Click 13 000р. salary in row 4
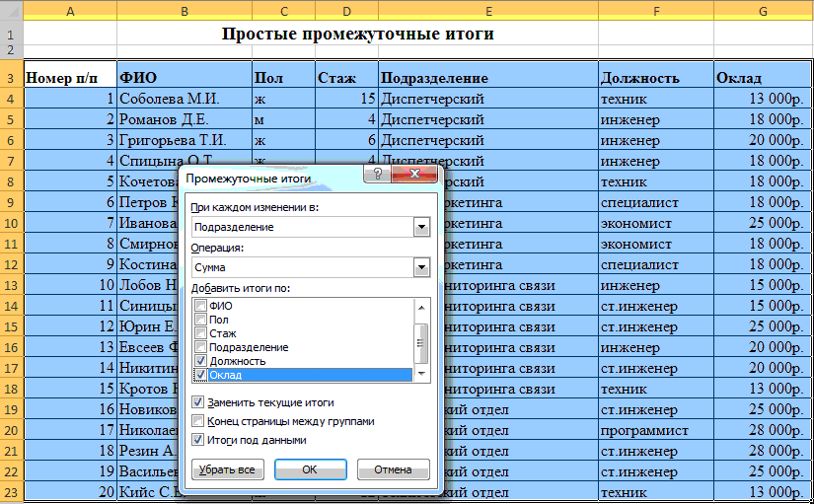This screenshot has height=504, width=814. 762,98
